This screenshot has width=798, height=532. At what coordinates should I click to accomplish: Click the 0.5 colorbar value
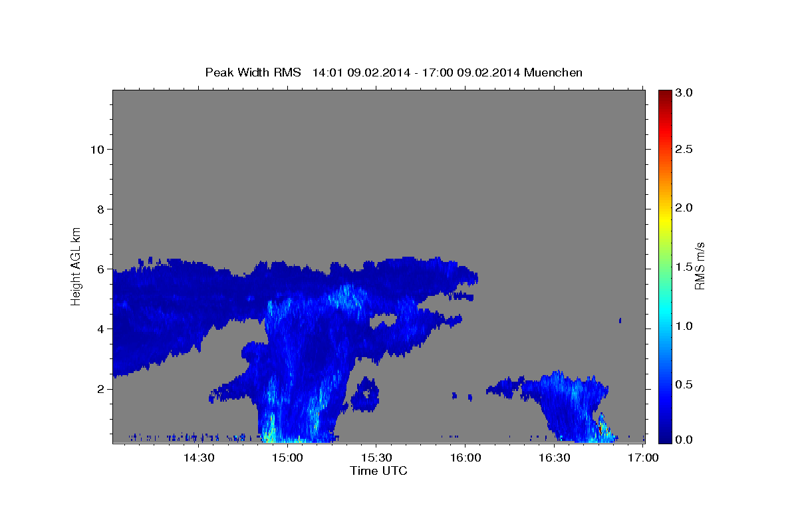click(684, 384)
